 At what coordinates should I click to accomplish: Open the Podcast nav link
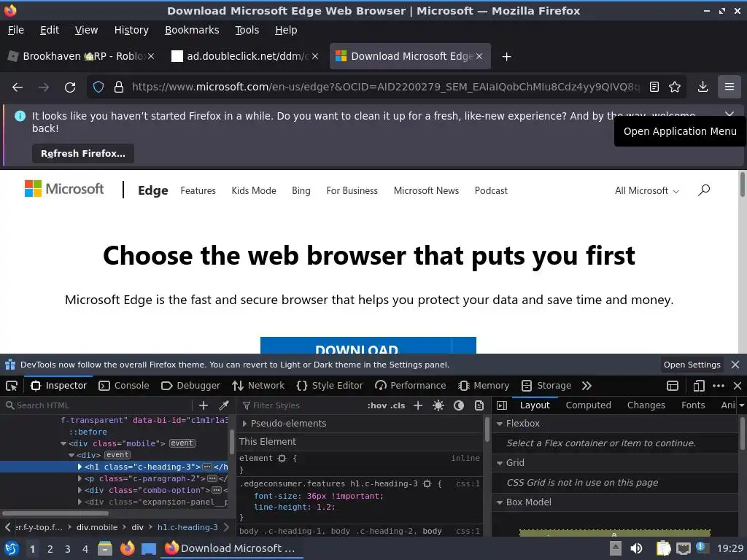click(x=491, y=191)
